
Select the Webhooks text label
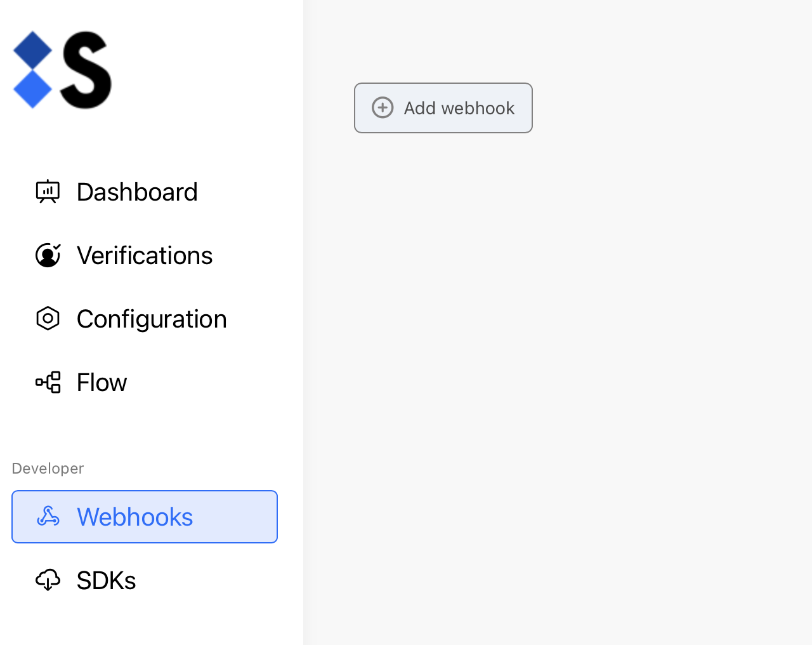click(x=134, y=517)
